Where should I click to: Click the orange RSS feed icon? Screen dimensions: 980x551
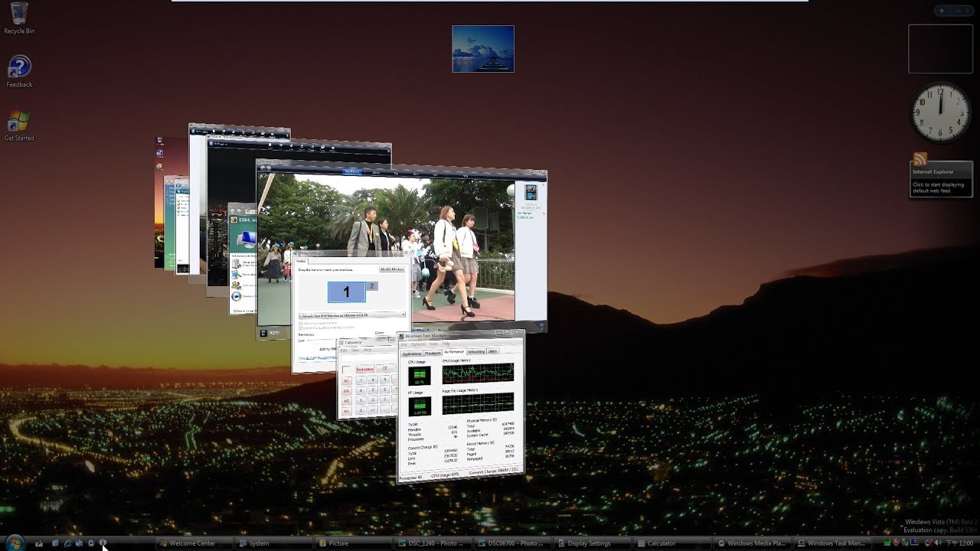click(x=920, y=159)
